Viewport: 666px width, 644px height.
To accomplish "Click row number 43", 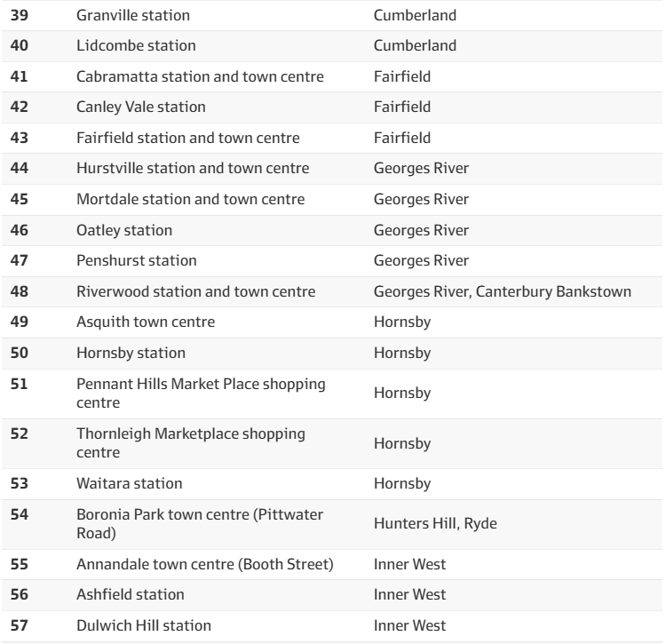I will click(x=20, y=138).
